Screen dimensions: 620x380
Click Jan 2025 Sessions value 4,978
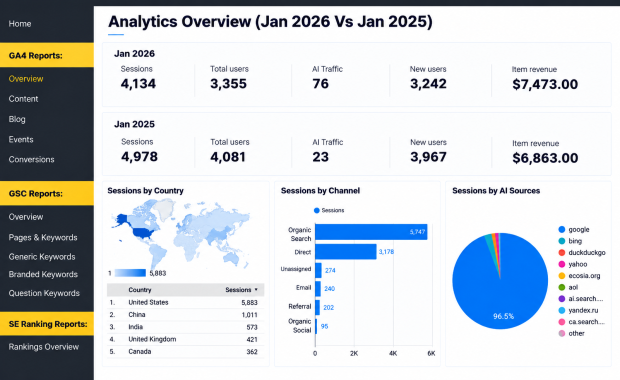(x=139, y=157)
